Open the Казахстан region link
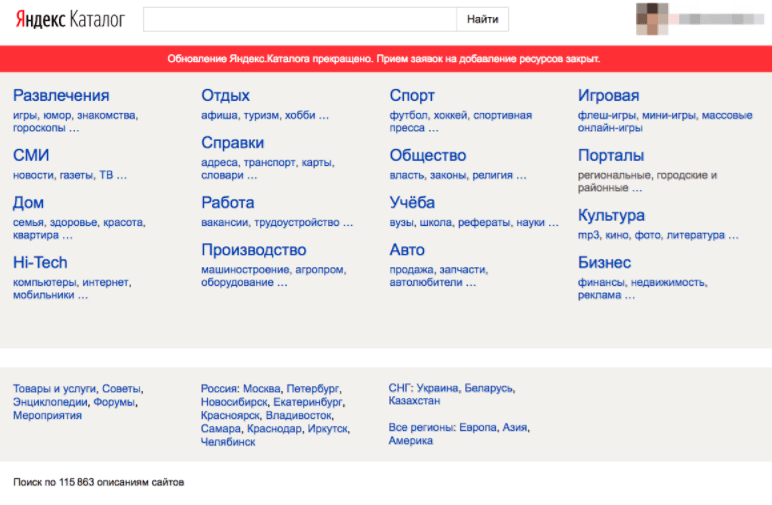Viewport: 772px width, 505px height. click(414, 401)
